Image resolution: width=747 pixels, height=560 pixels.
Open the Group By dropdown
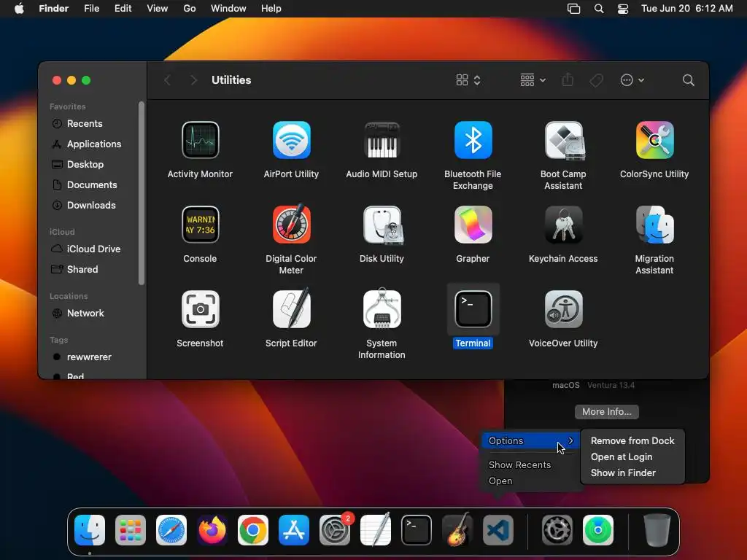tap(533, 80)
